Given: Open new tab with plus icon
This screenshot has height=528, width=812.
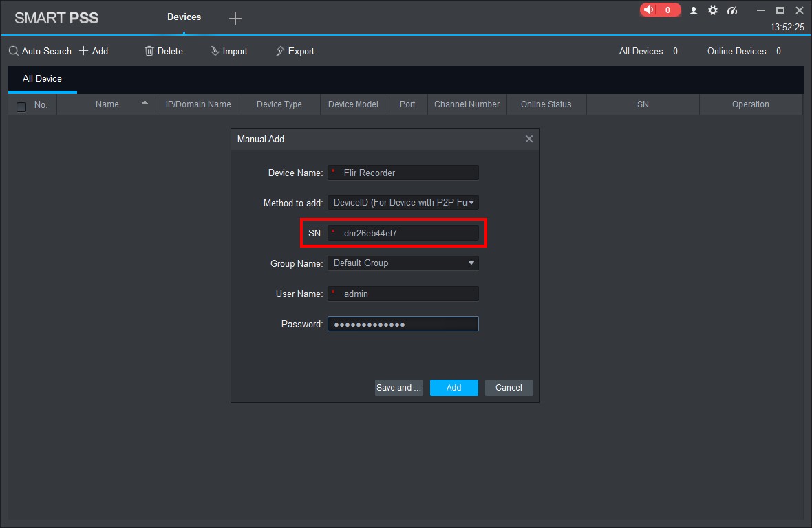Looking at the screenshot, I should tap(235, 19).
